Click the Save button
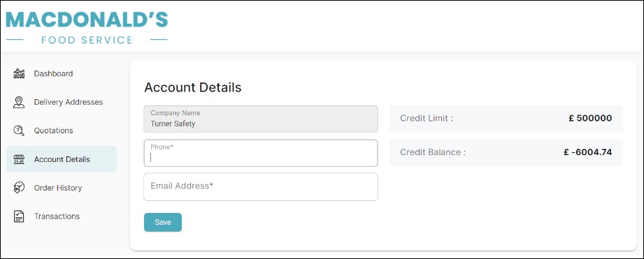This screenshot has width=644, height=259. click(163, 222)
